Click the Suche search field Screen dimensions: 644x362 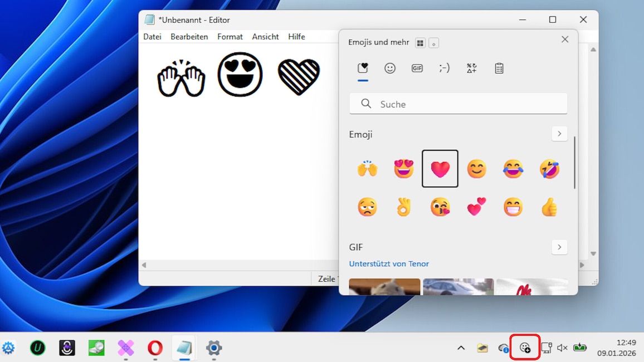pos(458,104)
